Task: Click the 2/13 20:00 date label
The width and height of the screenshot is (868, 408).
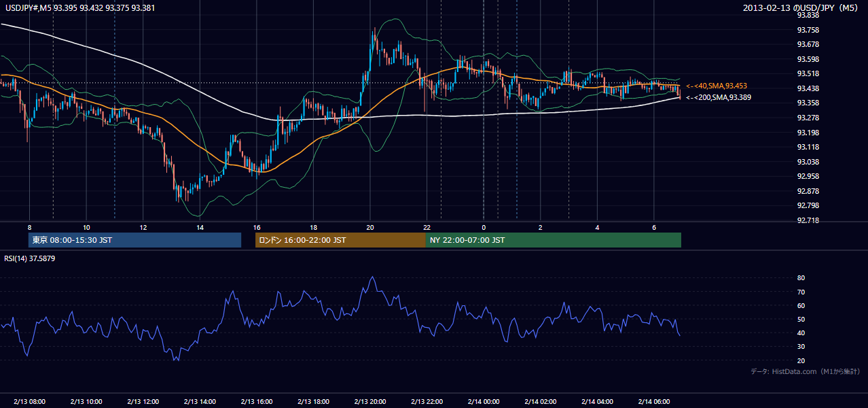Action: tap(370, 402)
